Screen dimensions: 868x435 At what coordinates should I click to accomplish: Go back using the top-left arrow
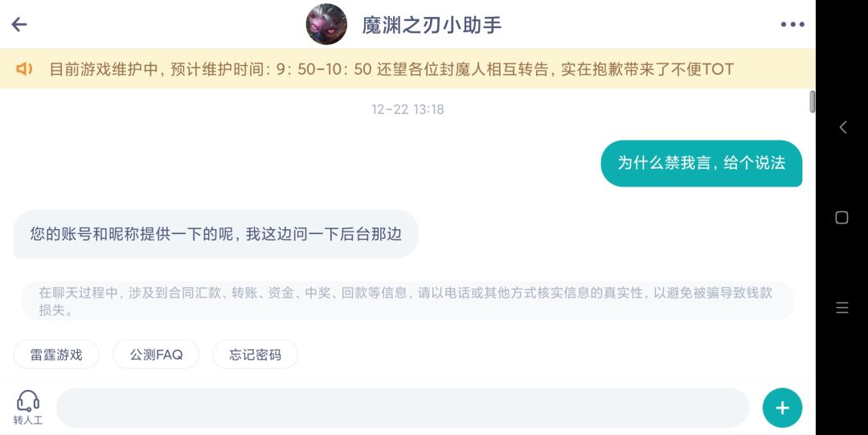(x=19, y=24)
